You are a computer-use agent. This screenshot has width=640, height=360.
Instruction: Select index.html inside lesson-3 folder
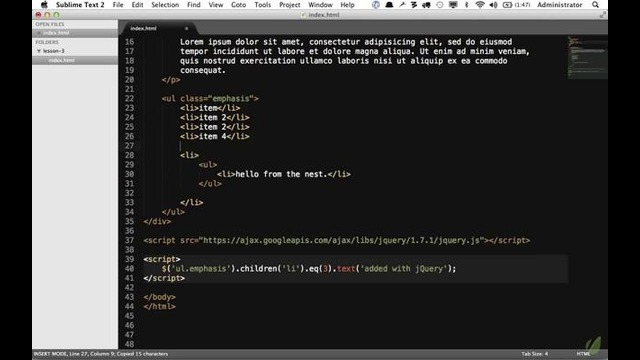pos(75,60)
